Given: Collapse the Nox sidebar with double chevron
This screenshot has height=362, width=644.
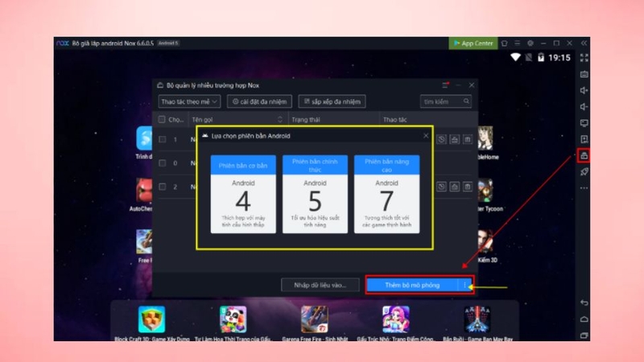Looking at the screenshot, I should [584, 43].
